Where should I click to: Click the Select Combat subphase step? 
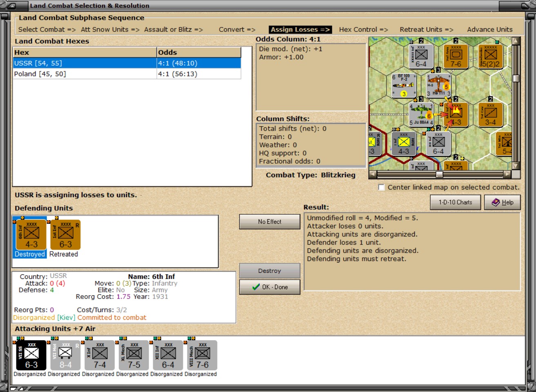[x=47, y=29]
